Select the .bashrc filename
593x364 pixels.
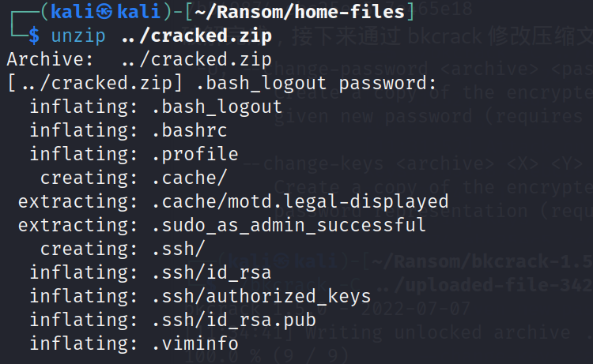coord(190,130)
